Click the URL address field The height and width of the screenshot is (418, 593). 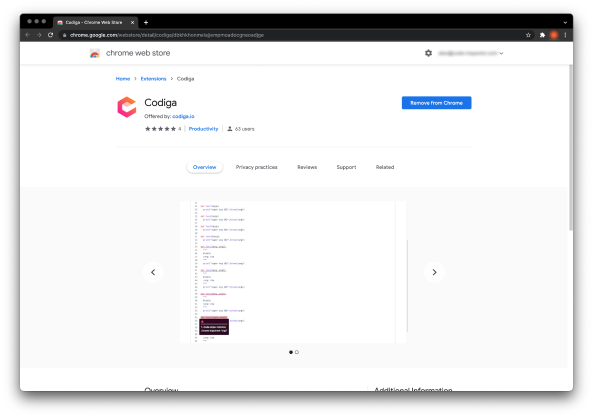click(295, 35)
